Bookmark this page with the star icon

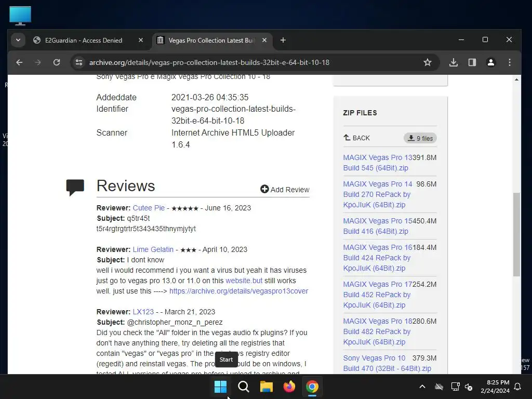(428, 62)
